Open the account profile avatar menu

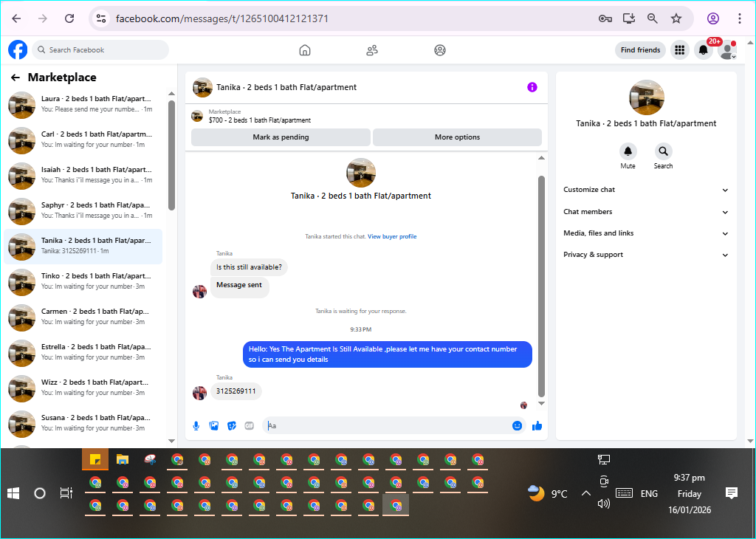pos(726,50)
